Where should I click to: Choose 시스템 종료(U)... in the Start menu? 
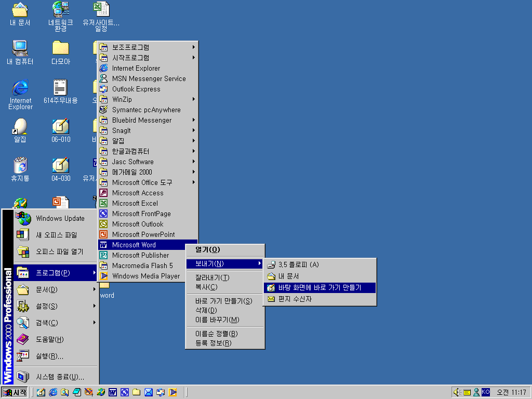[56, 377]
